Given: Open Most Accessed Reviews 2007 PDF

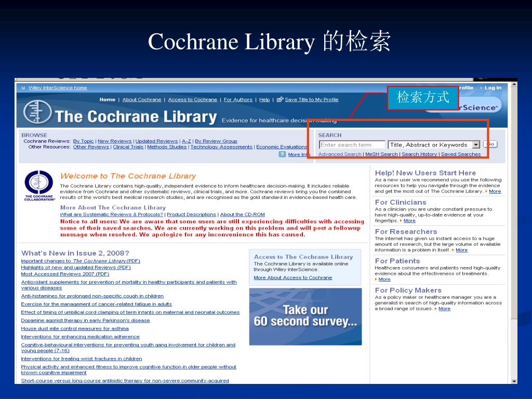Looking at the screenshot, I should [x=65, y=274].
